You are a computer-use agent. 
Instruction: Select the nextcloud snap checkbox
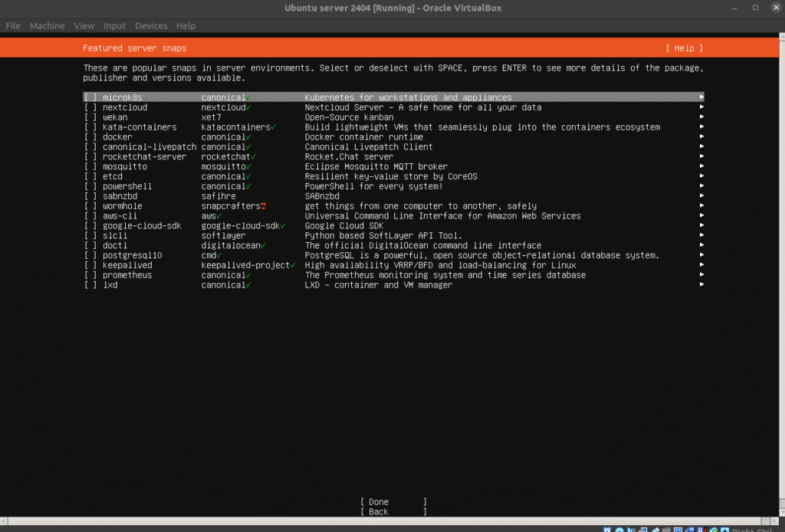click(x=90, y=108)
